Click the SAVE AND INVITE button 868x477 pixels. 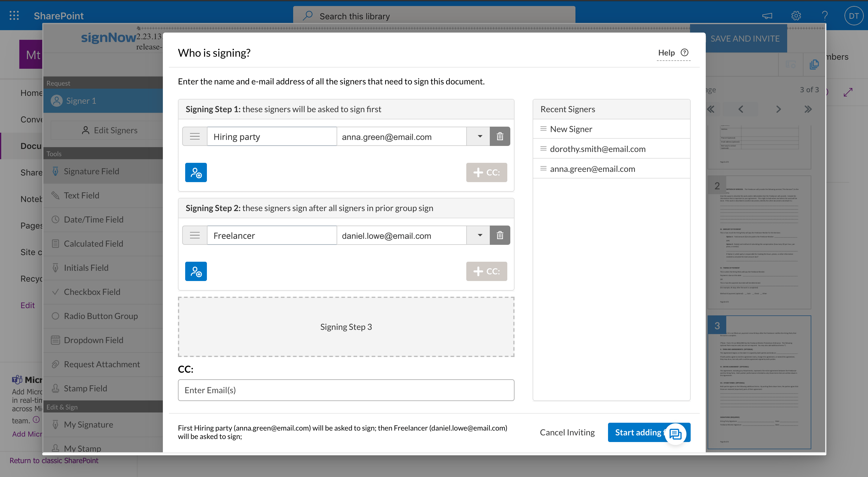[745, 38]
